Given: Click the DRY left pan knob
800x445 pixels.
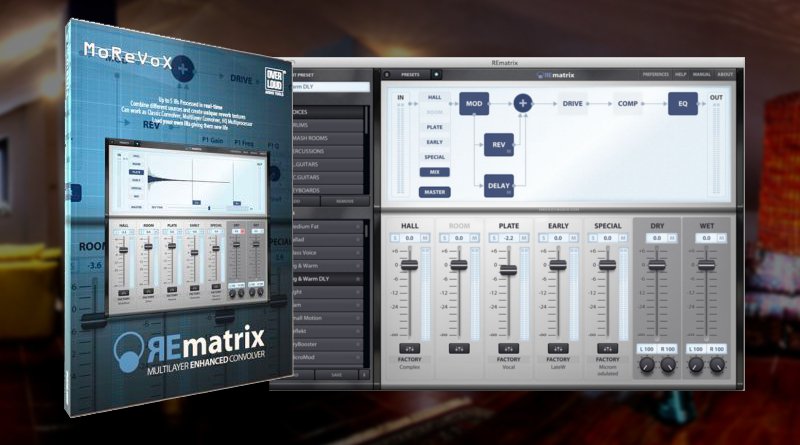Looking at the screenshot, I should (646, 365).
